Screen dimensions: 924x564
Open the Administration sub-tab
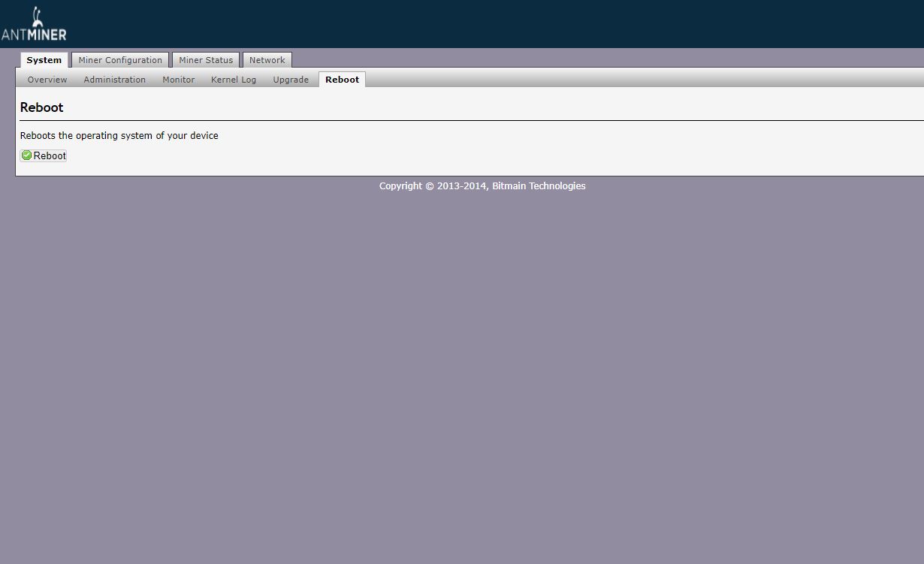click(115, 80)
